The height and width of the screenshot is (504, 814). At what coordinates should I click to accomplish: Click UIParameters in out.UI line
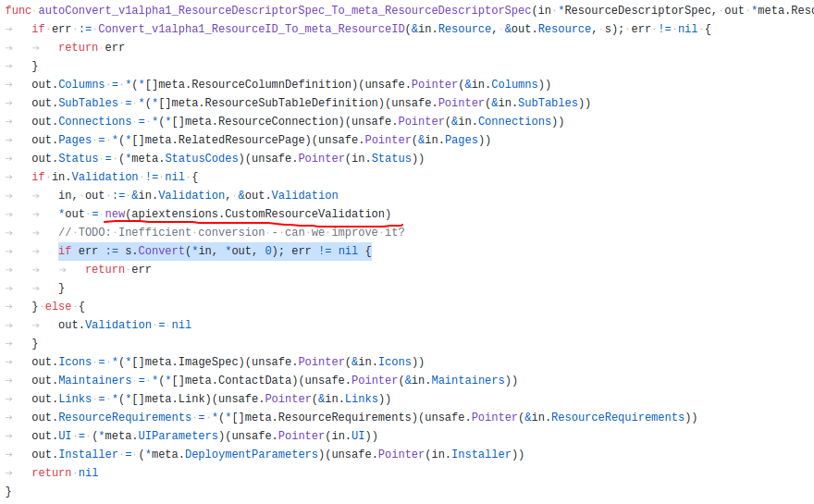pyautogui.click(x=178, y=436)
